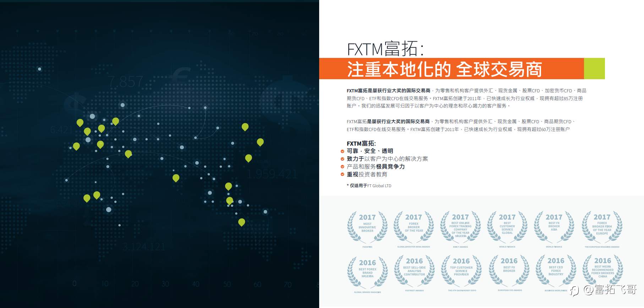Click the @富拓飞哥 watermark text
644x308 pixels.
610,290
